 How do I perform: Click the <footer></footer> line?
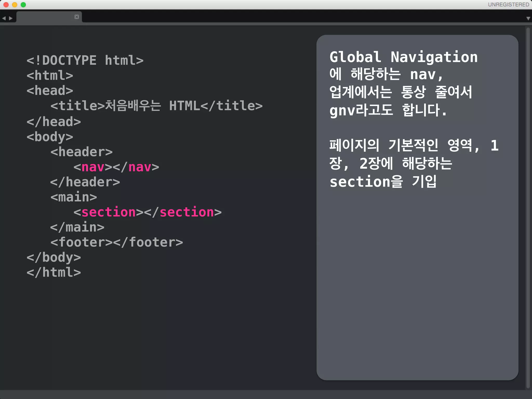click(x=117, y=242)
